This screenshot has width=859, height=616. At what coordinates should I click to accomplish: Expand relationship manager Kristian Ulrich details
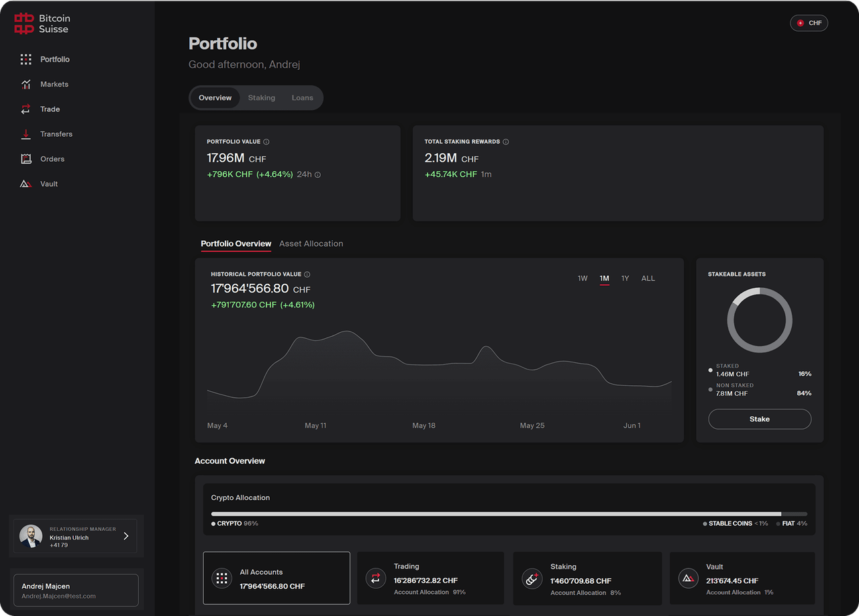tap(125, 536)
